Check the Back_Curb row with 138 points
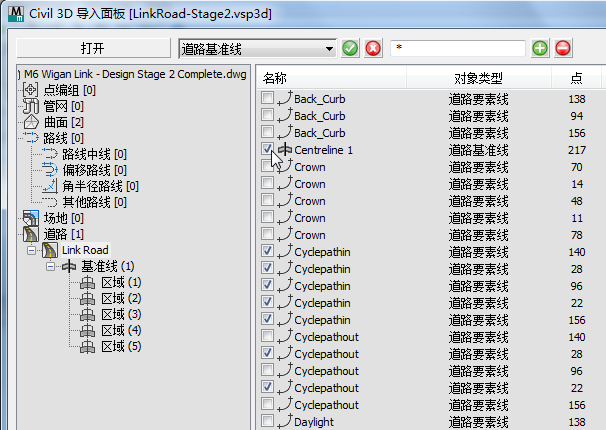This screenshot has width=606, height=430. tap(267, 98)
